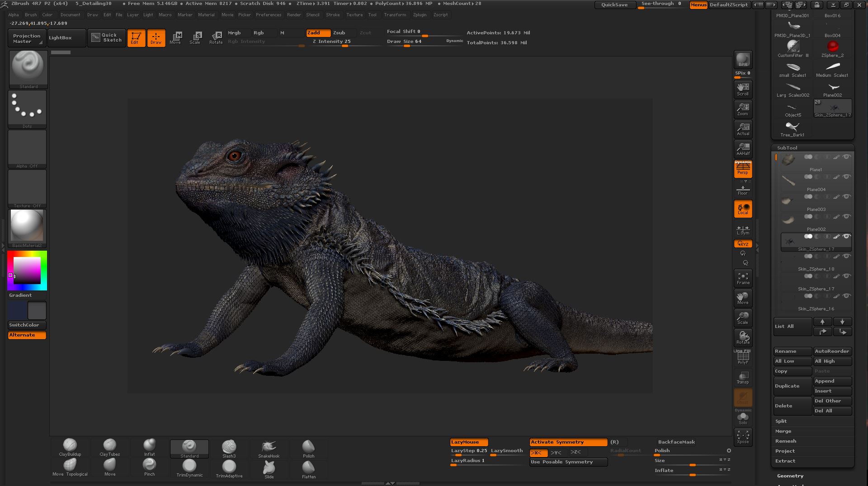Choose the Slide brush
Viewport: 868px width, 486px height.
click(269, 470)
